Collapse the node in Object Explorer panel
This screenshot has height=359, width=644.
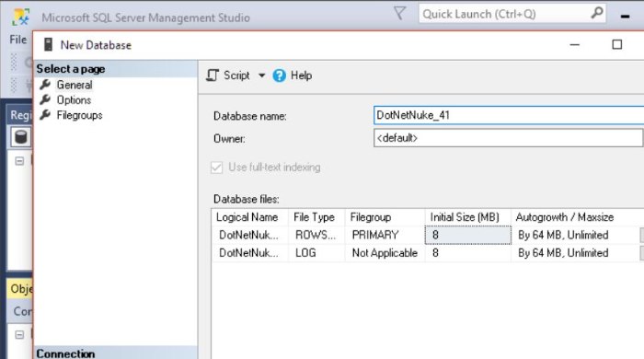pyautogui.click(x=19, y=334)
